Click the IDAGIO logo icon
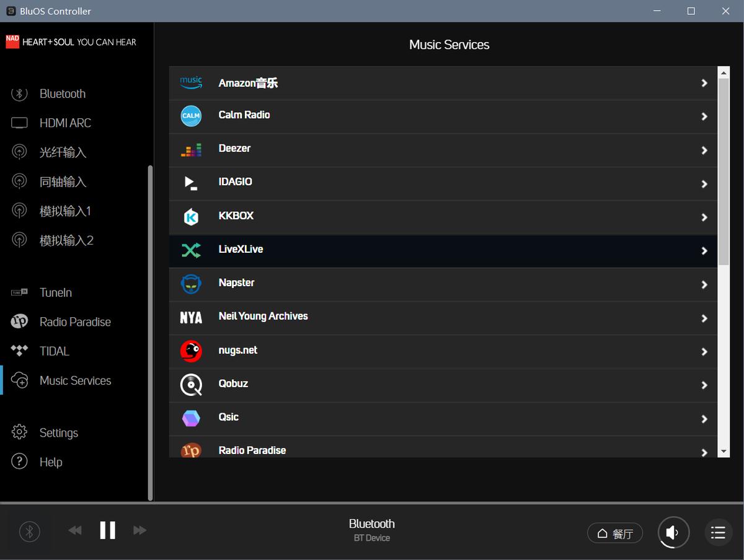This screenshot has width=744, height=560. click(191, 183)
